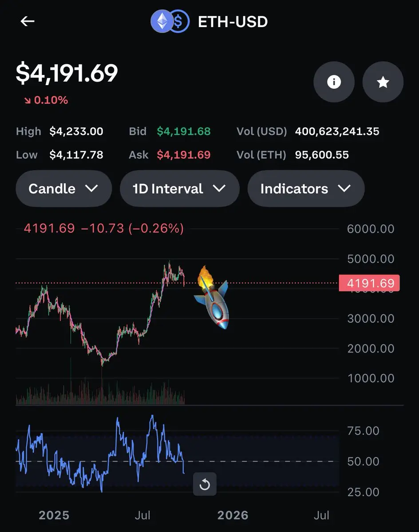The width and height of the screenshot is (419, 532).
Task: Open the Candle chart type dropdown
Action: click(63, 188)
